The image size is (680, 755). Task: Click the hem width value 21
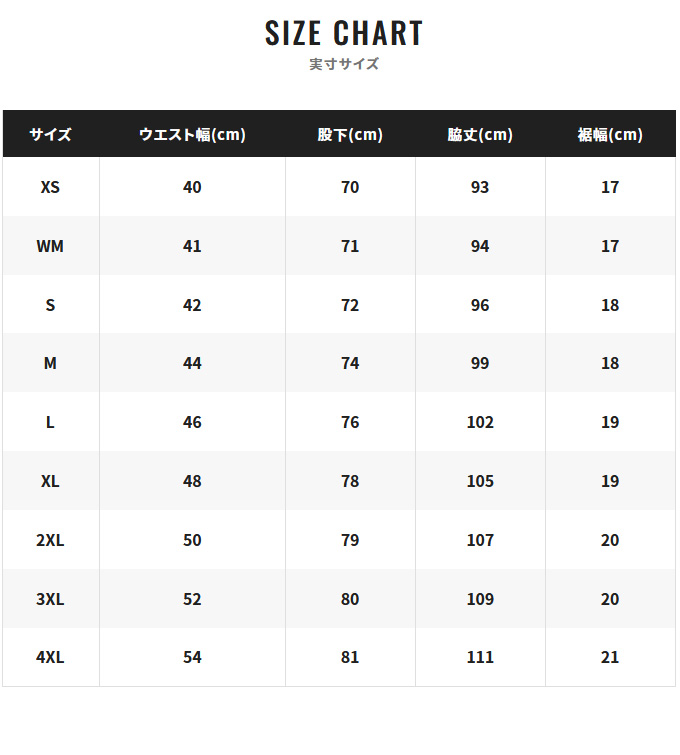pyautogui.click(x=610, y=657)
